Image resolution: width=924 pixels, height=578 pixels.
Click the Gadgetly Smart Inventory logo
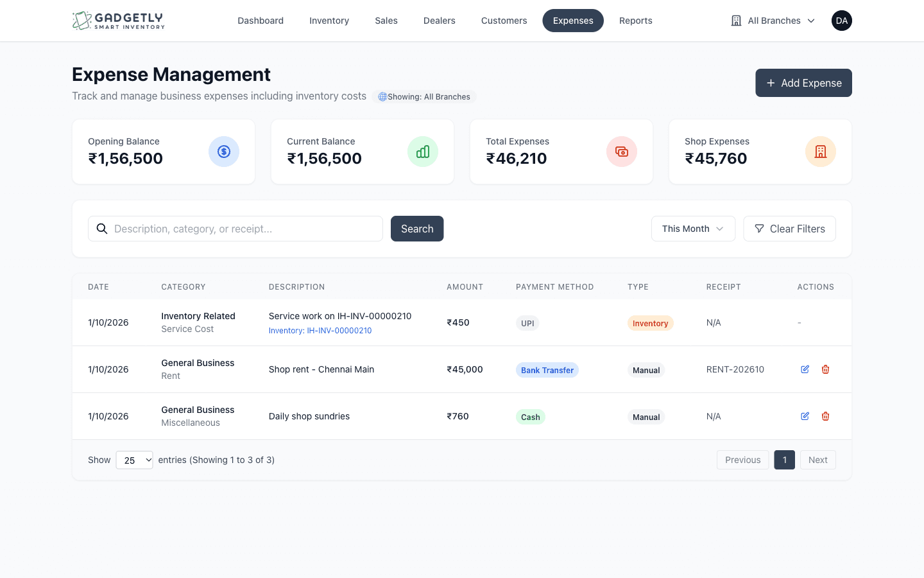119,21
